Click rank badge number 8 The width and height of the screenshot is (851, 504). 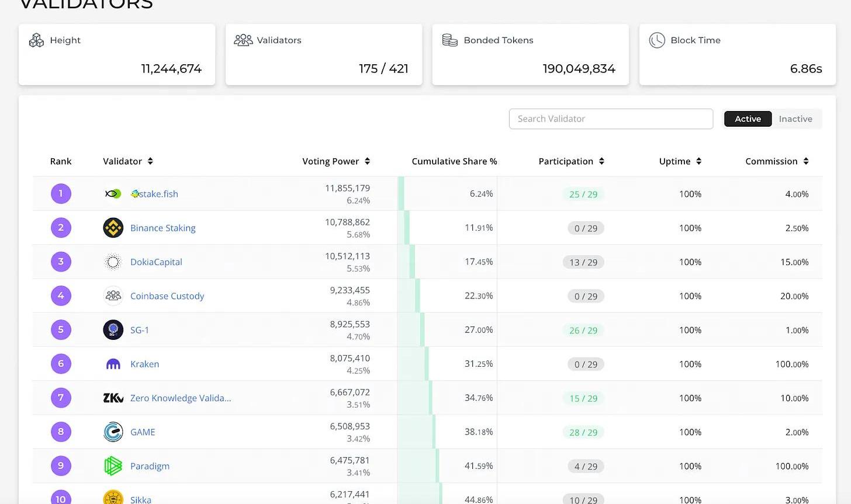pos(61,432)
